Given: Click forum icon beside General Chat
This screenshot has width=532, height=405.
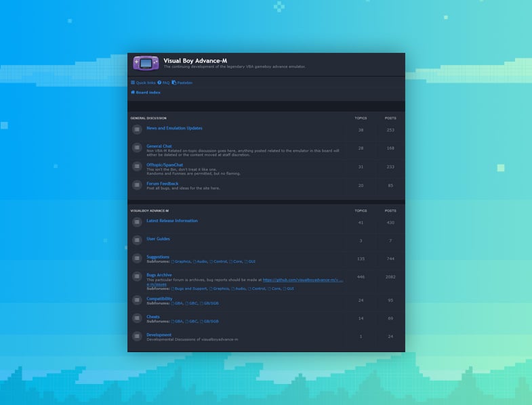Looking at the screenshot, I should 137,148.
